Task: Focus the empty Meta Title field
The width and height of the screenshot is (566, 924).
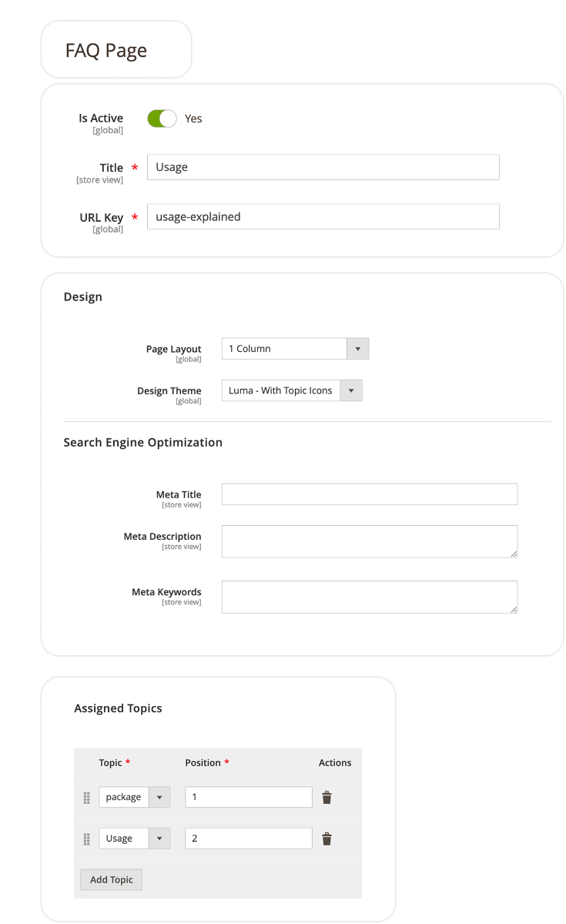Action: coord(369,494)
